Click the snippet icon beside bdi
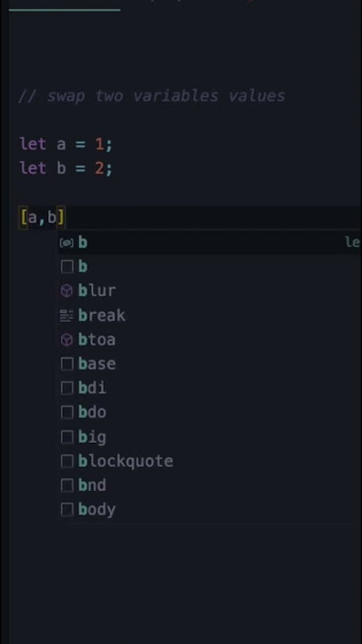This screenshot has height=644, width=362. [66, 388]
